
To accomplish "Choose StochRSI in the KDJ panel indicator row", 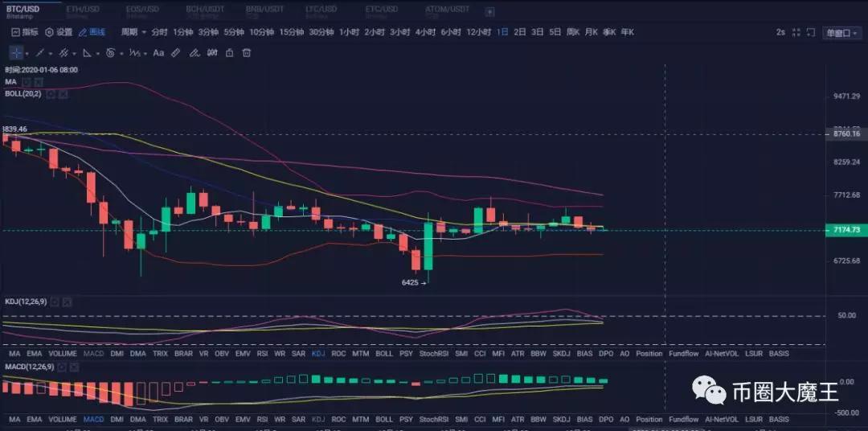I will pos(433,354).
